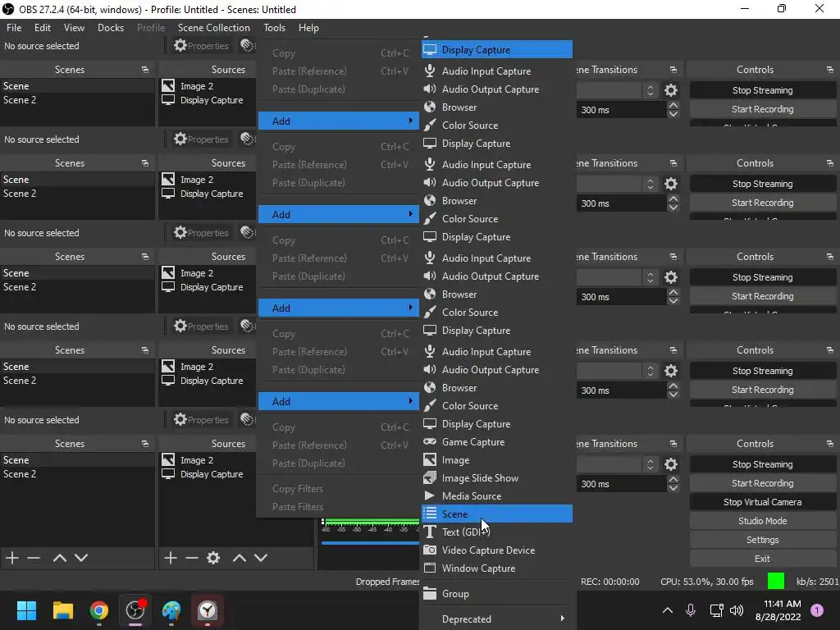
Task: Add a Text (GDI+) source
Action: point(496,532)
